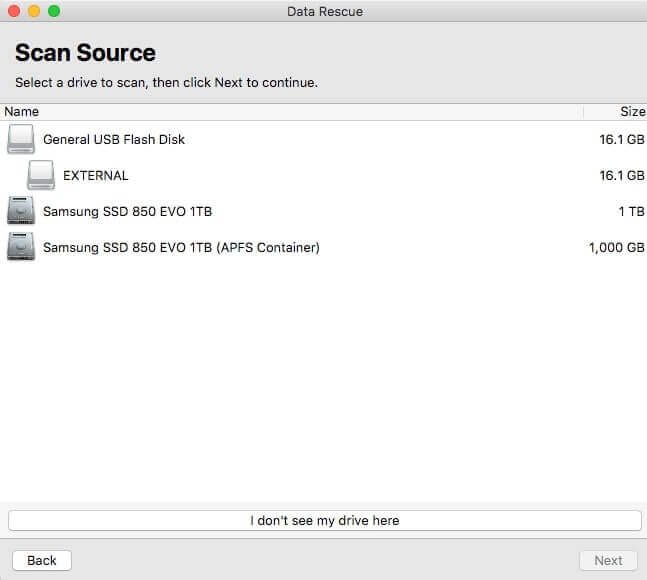The height and width of the screenshot is (580, 647).
Task: Click I don't see my drive here
Action: pos(325,520)
